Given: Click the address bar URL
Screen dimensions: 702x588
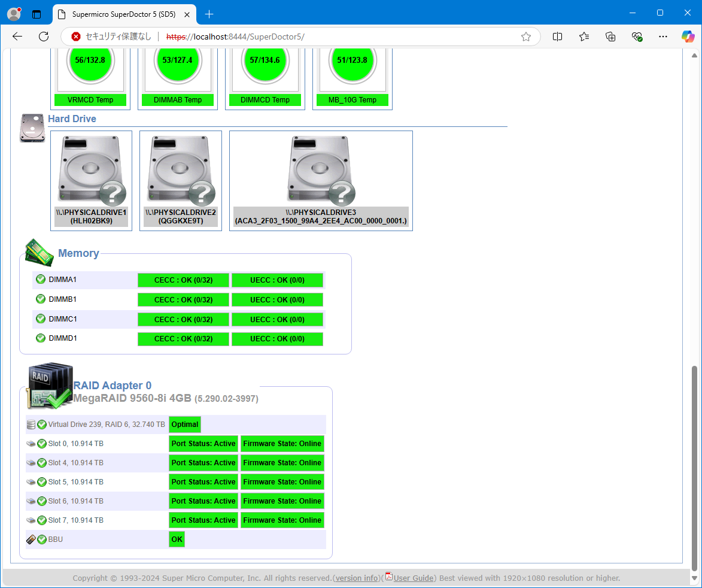Looking at the screenshot, I should point(235,37).
